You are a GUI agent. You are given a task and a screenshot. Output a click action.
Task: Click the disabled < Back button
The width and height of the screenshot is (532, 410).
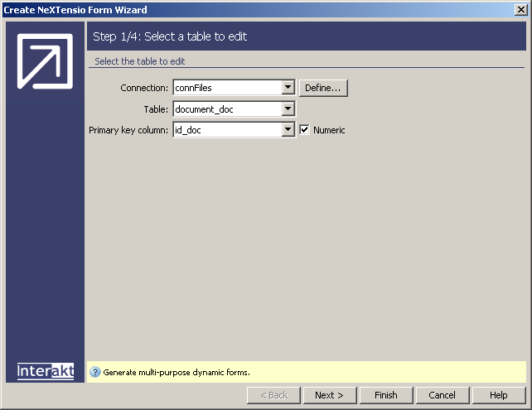pyautogui.click(x=273, y=395)
